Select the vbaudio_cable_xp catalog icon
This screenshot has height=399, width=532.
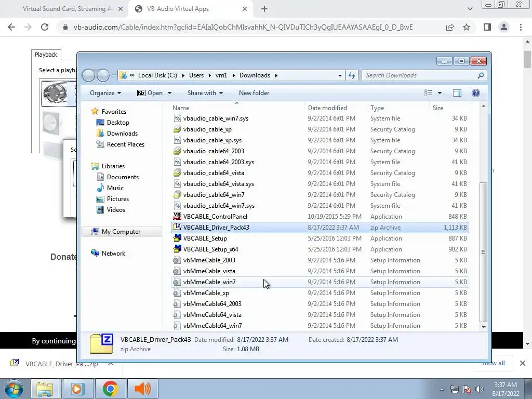click(x=177, y=129)
